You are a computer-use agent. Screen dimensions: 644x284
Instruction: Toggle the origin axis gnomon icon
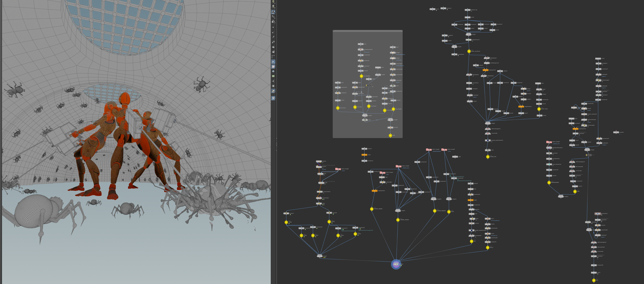(x=273, y=81)
